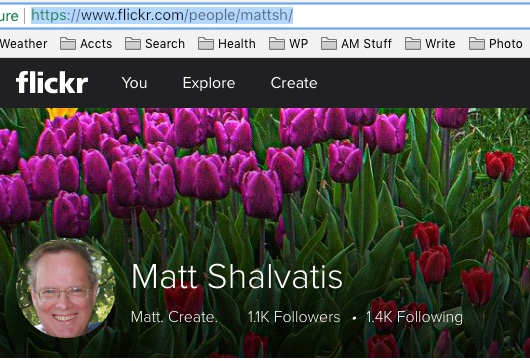530x361 pixels.
Task: Open the Search bookmarks folder icon
Action: coord(132,44)
